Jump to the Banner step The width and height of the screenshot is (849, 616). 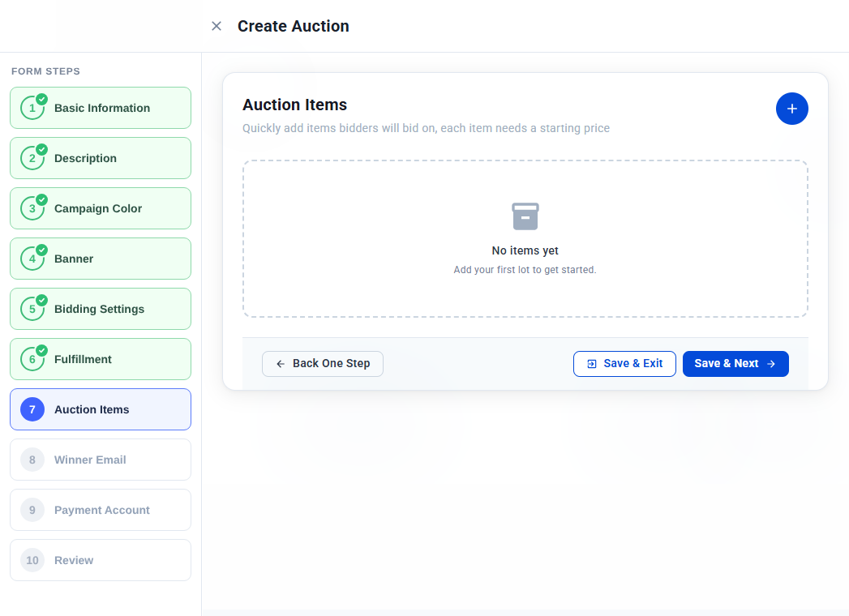[101, 259]
